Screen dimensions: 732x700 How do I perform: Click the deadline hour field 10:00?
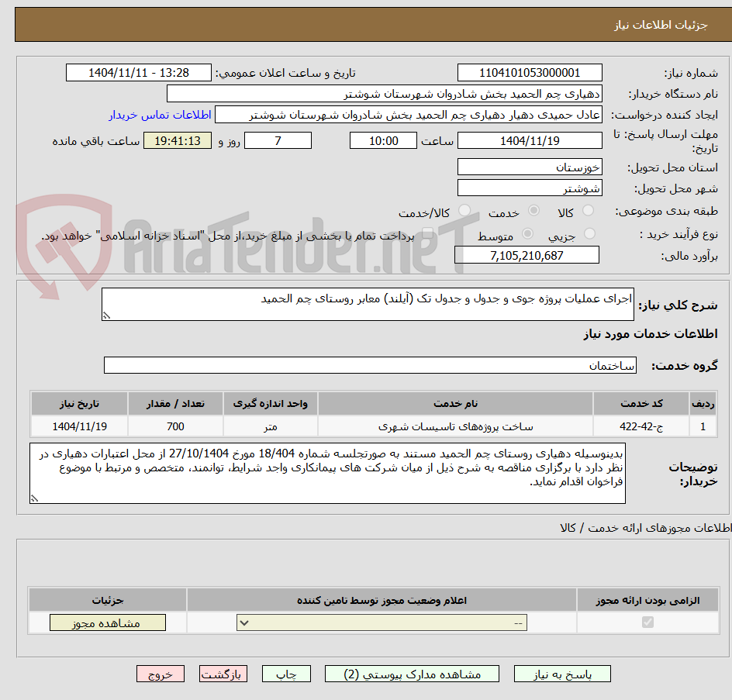tap(383, 140)
